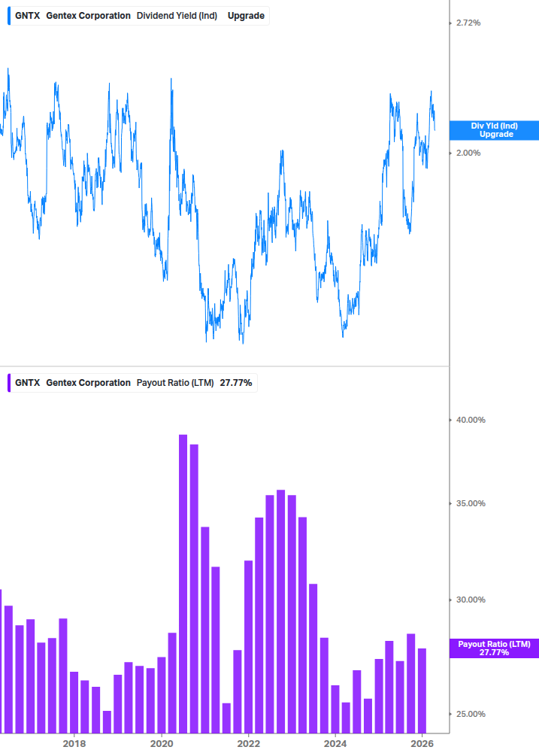Image resolution: width=539 pixels, height=756 pixels.
Task: Click the GNTX ticker in the Payout Ratio legend
Action: point(28,383)
